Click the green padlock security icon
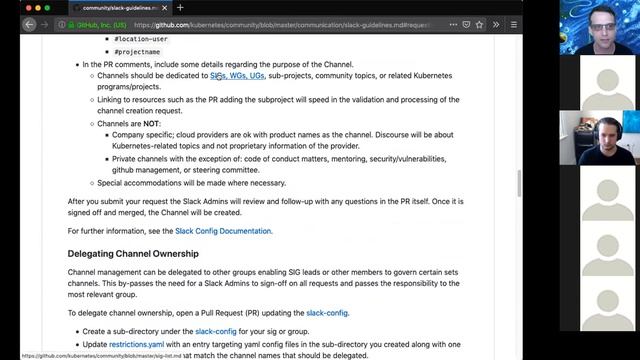 [71, 25]
